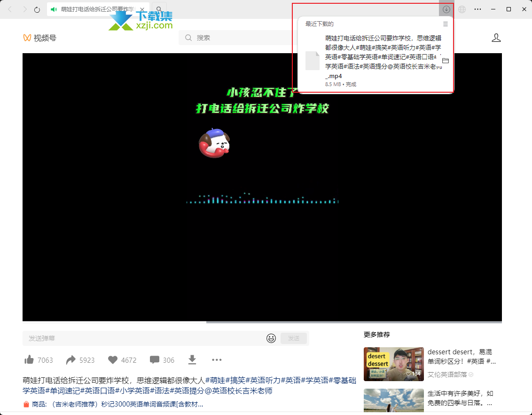Open the downloads panel list menu
Screen dimensions: 532x415
pyautogui.click(x=446, y=24)
